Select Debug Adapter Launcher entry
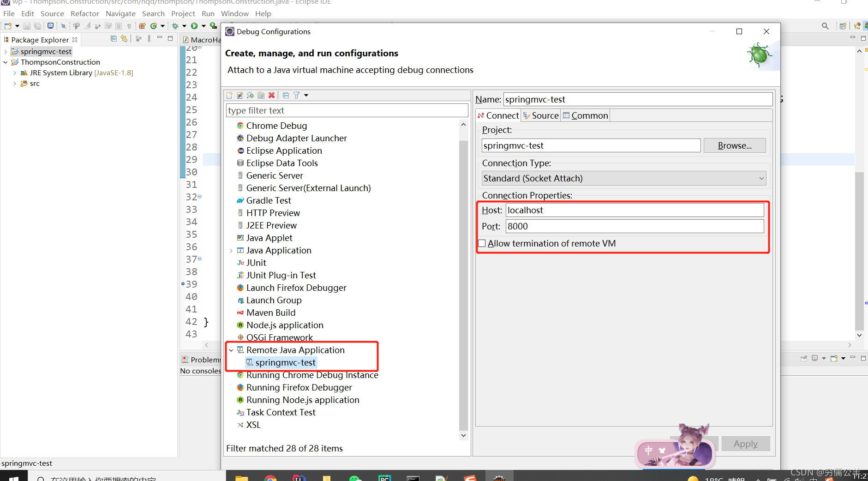 296,138
